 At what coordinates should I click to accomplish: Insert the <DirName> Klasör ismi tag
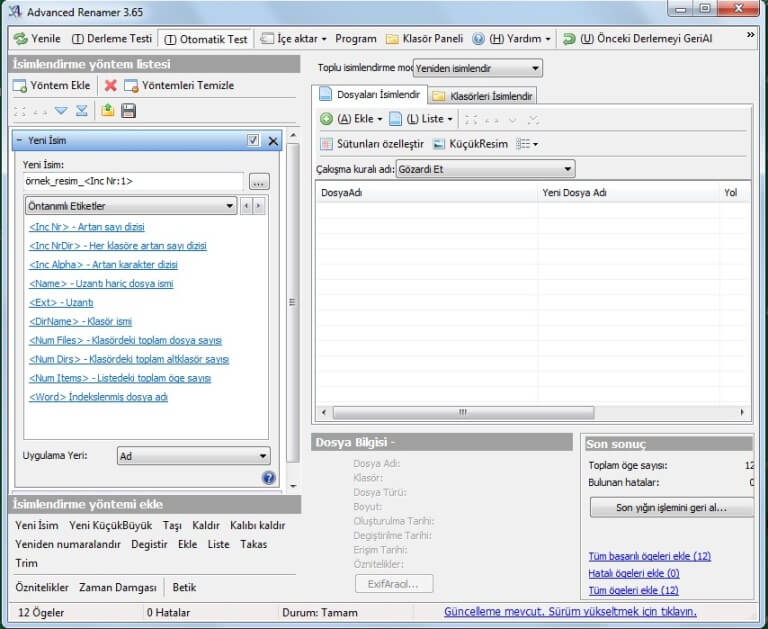(80, 321)
